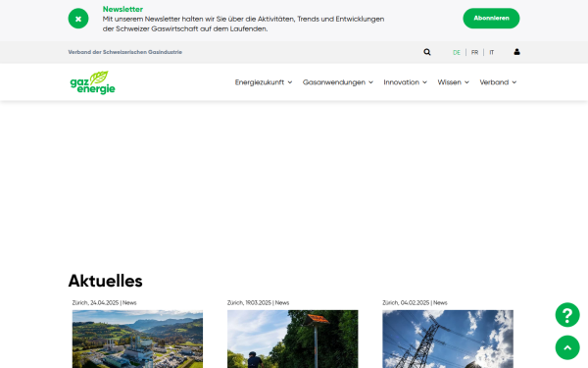Click the 'Zürich, 04.02.2025 | News' label
This screenshot has width=588, height=368.
coord(415,302)
